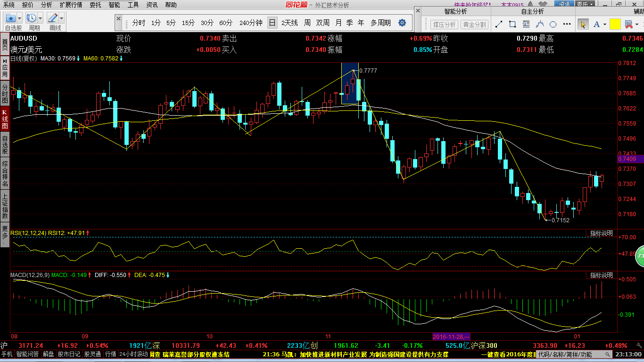
Task: Select the 2天线 period
Action: point(289,23)
